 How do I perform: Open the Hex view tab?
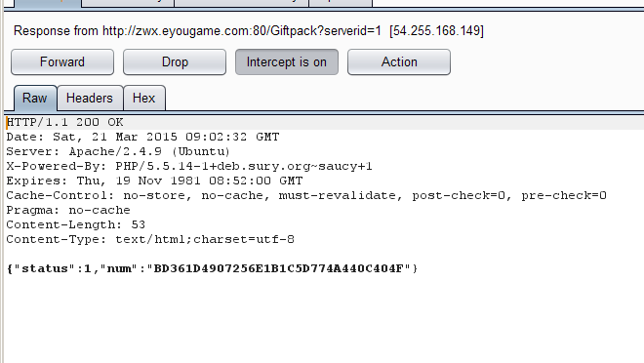[x=144, y=99]
